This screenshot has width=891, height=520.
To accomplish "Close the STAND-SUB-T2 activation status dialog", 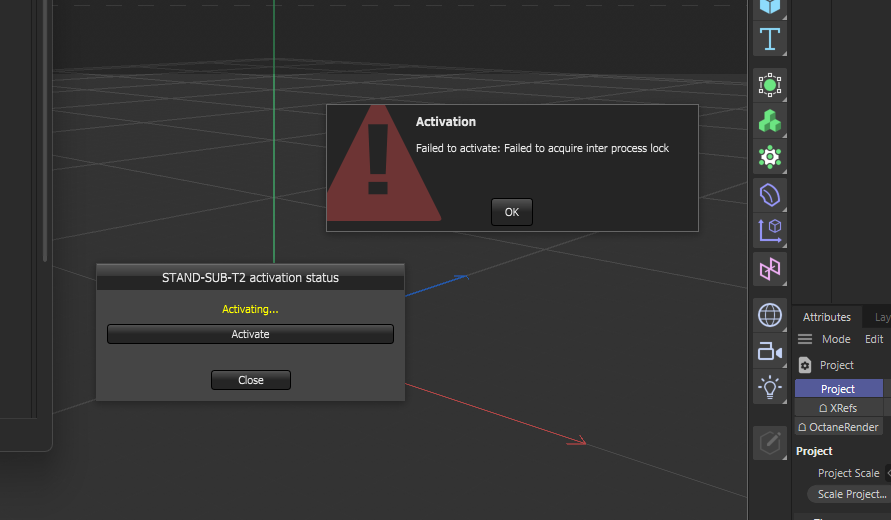I will coord(251,380).
